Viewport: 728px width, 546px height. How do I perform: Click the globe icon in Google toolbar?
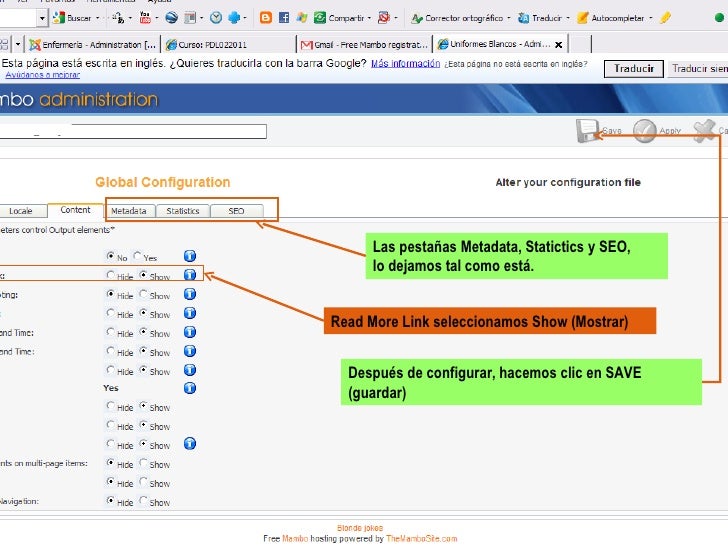[x=171, y=18]
